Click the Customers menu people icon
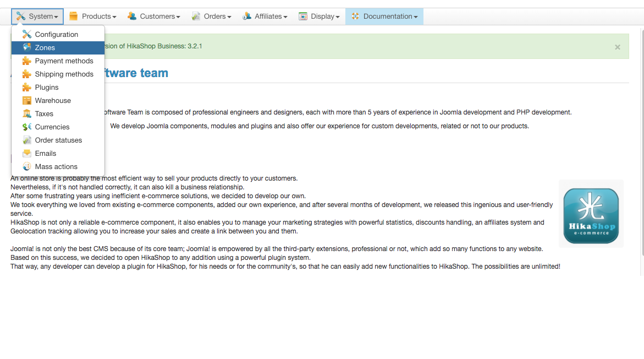The height and width of the screenshot is (359, 644). coord(132,16)
